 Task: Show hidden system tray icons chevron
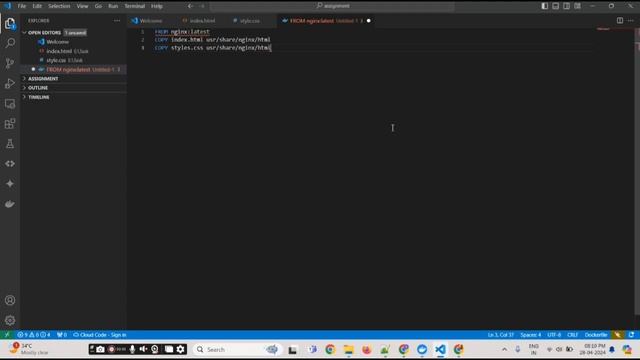pos(504,349)
